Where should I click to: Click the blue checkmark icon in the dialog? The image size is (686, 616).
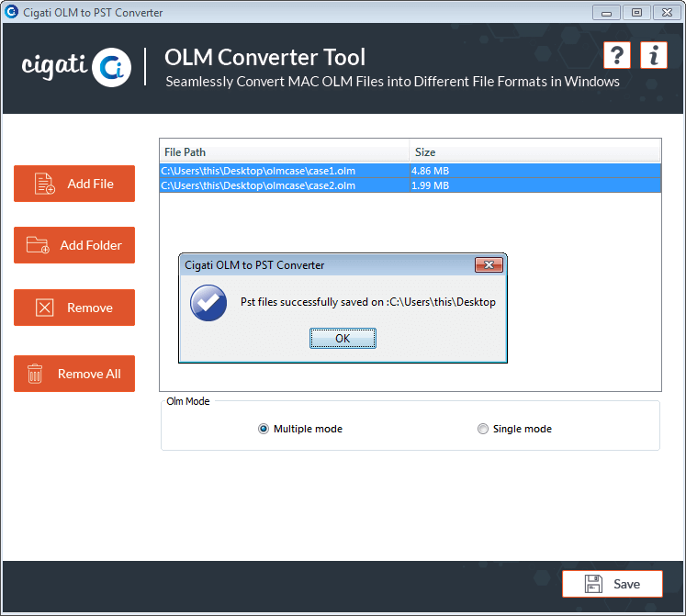(208, 303)
